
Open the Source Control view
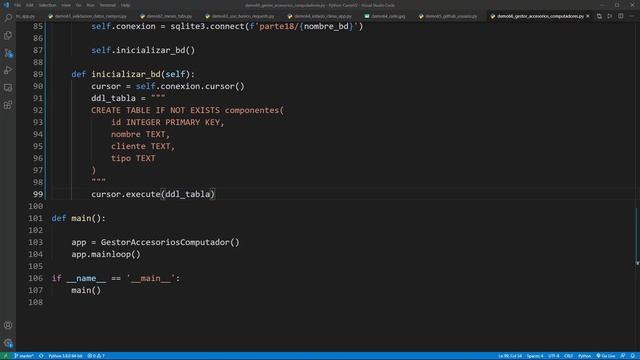[8, 53]
